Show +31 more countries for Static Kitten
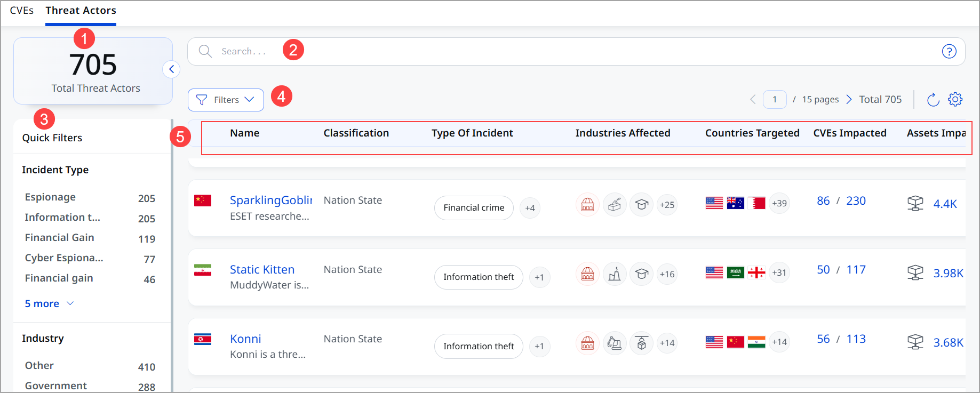The image size is (980, 393). [779, 272]
